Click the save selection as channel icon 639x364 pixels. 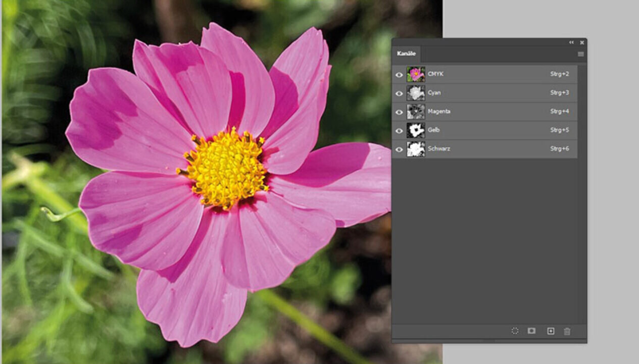(531, 331)
